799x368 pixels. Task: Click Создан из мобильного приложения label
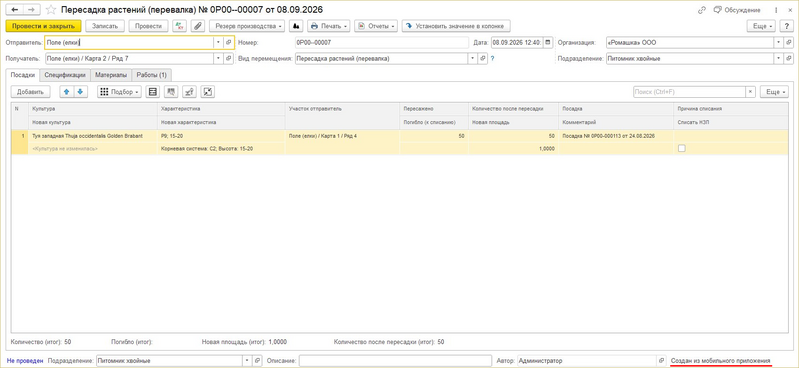click(721, 360)
